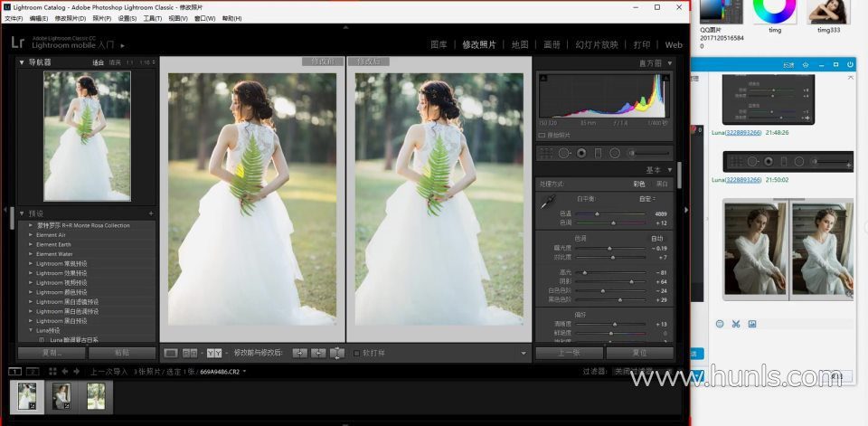Pick the white balance eyedropper tool
The height and width of the screenshot is (426, 868).
[548, 204]
